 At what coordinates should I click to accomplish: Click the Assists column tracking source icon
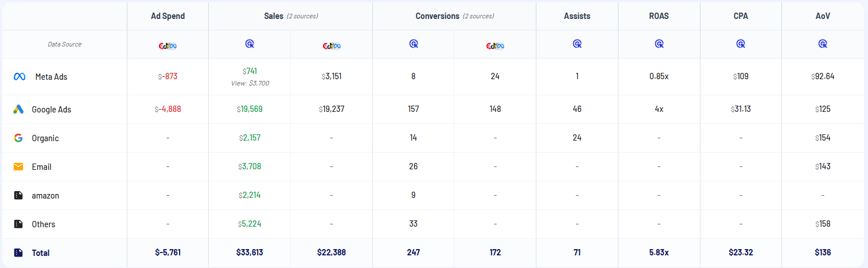click(x=577, y=44)
